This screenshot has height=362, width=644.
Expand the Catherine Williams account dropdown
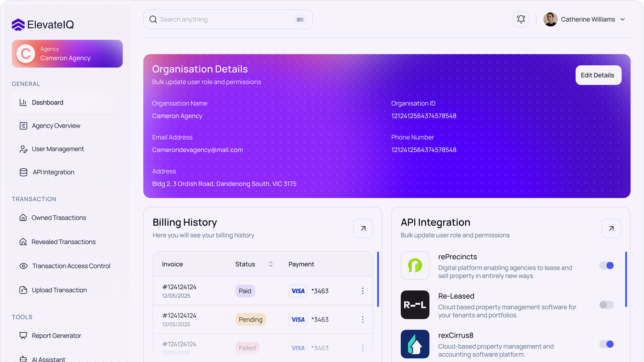[623, 19]
